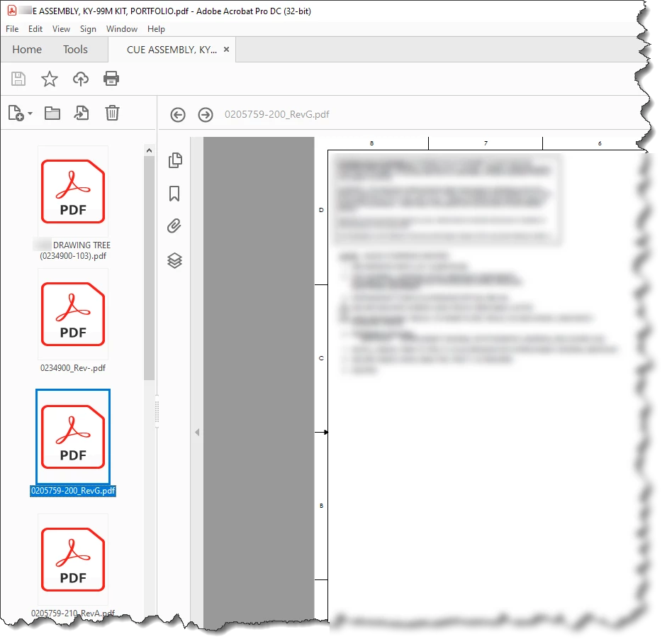Open the Page Thumbnails panel icon
The image size is (667, 644).
click(175, 160)
